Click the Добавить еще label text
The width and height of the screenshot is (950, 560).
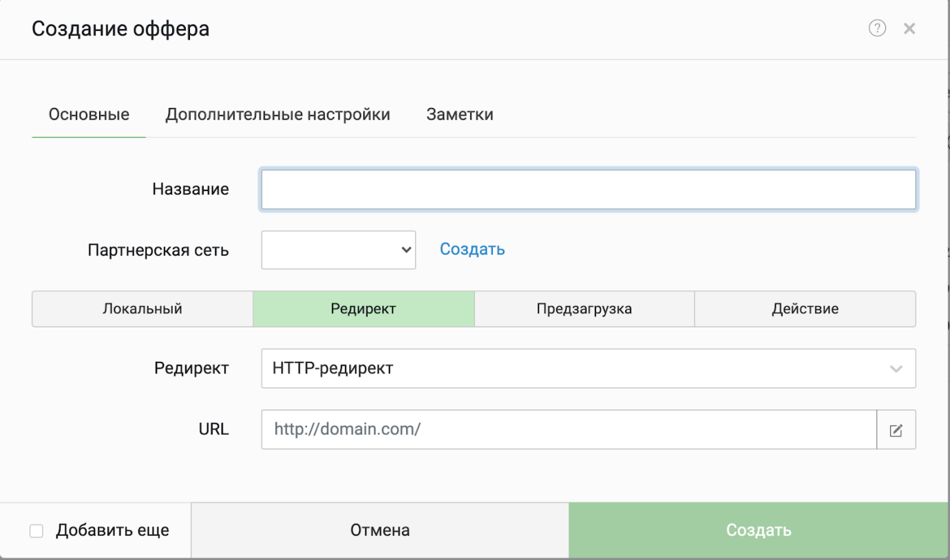pos(113,530)
